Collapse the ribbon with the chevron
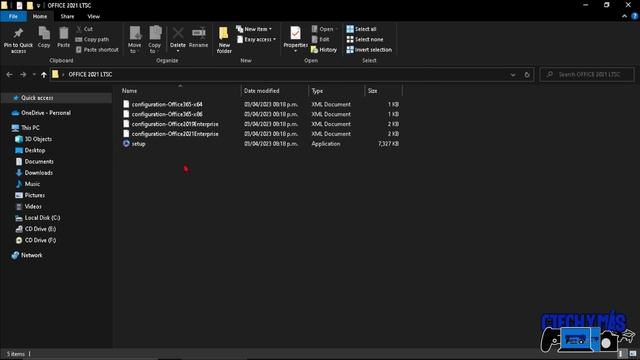This screenshot has height=360, width=640. pyautogui.click(x=624, y=16)
